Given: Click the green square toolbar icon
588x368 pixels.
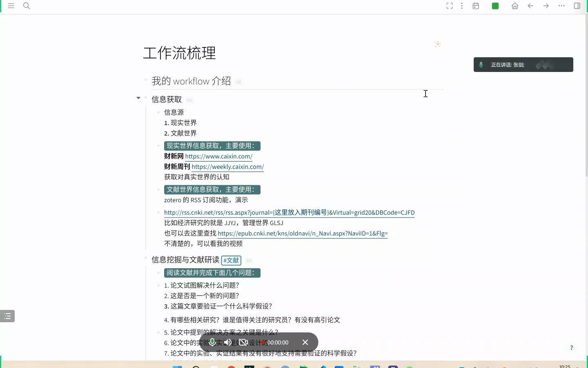Looking at the screenshot, I should [x=495, y=6].
